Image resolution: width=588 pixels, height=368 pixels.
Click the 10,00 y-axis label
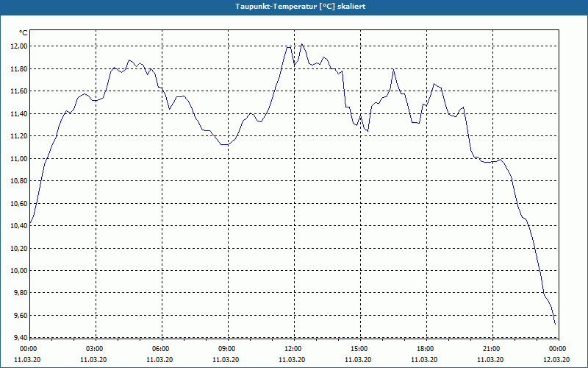(20, 271)
